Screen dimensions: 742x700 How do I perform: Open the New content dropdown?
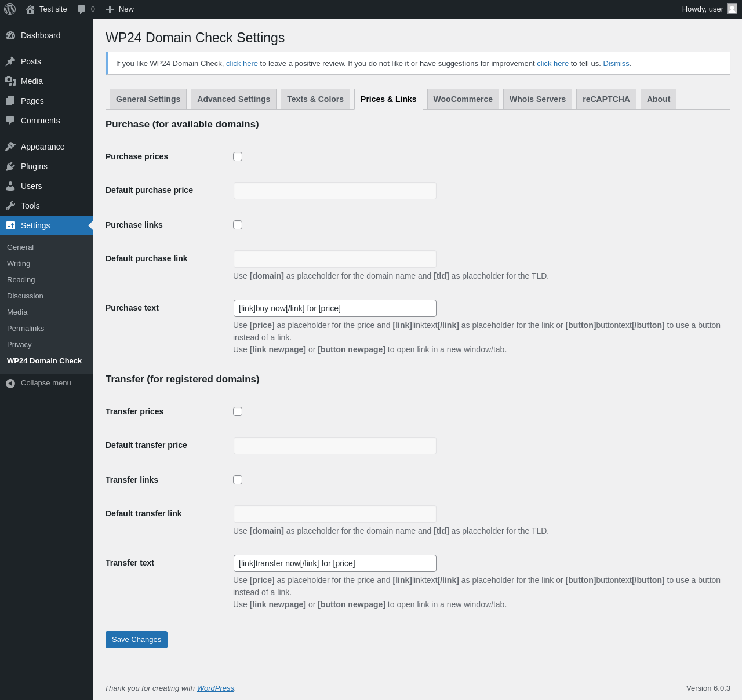coord(120,9)
